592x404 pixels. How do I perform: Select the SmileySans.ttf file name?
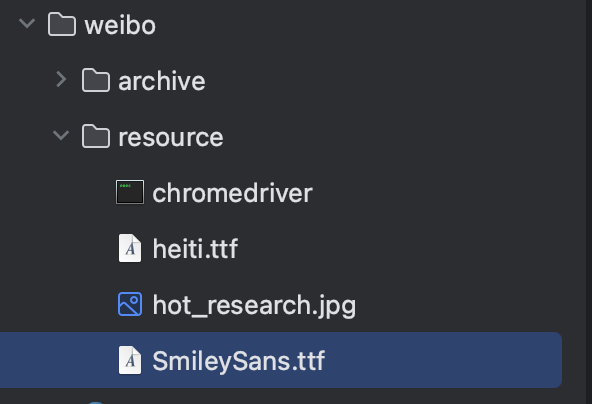point(239,361)
